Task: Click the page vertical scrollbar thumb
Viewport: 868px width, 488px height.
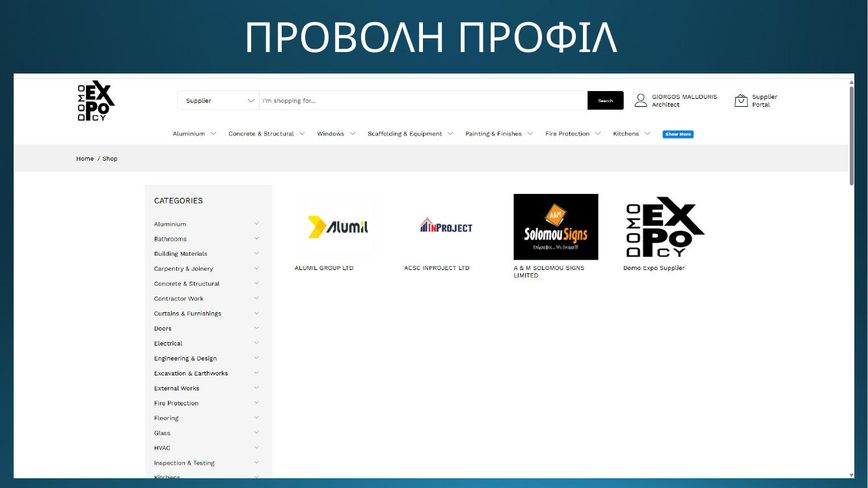Action: (851, 136)
